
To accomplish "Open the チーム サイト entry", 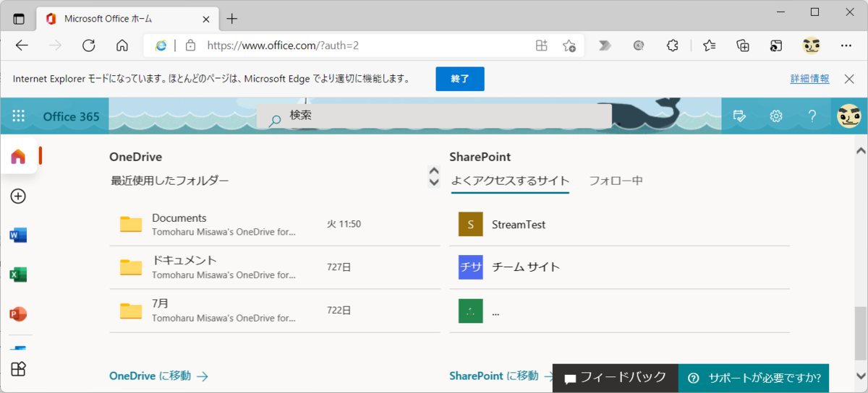I will [526, 267].
